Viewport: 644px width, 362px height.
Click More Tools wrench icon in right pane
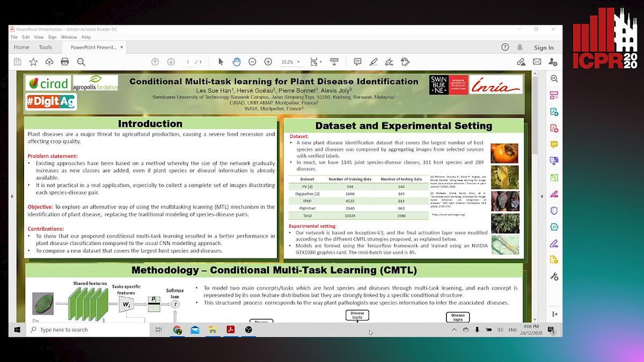(x=554, y=277)
